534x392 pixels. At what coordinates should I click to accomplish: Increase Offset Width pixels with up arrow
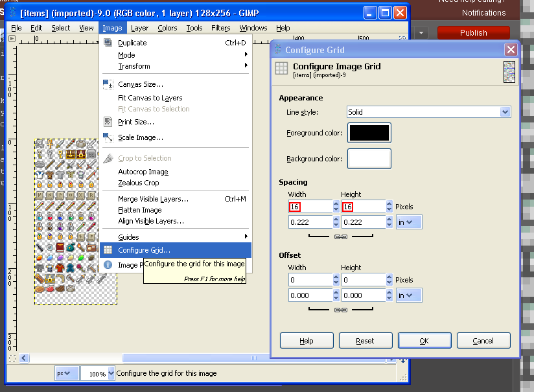click(336, 277)
